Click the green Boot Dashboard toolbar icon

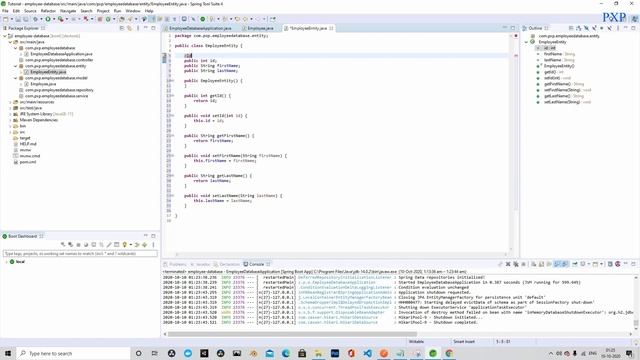(202, 19)
